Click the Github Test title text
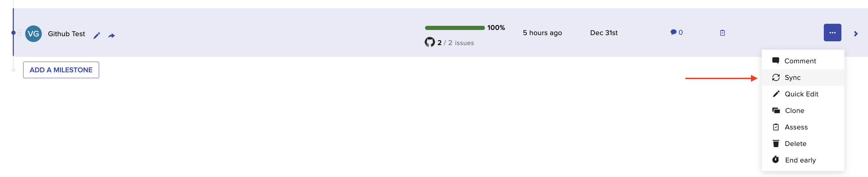The image size is (868, 177). [x=66, y=34]
